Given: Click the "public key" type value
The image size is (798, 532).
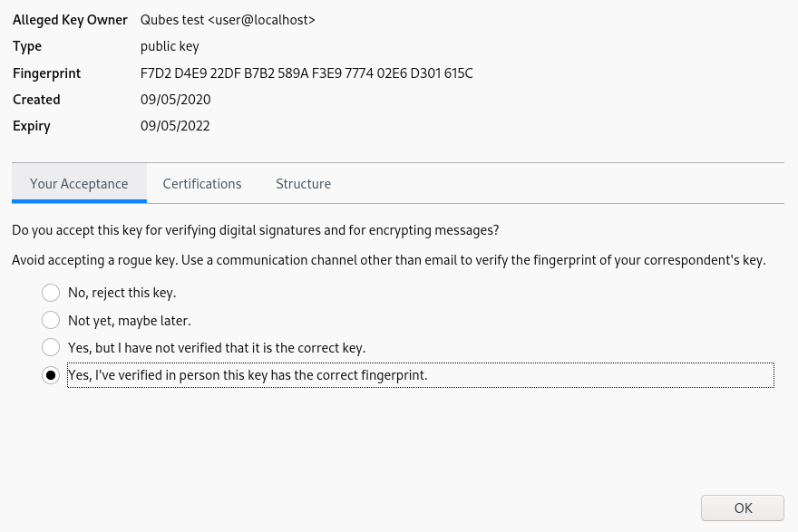Looking at the screenshot, I should (170, 46).
